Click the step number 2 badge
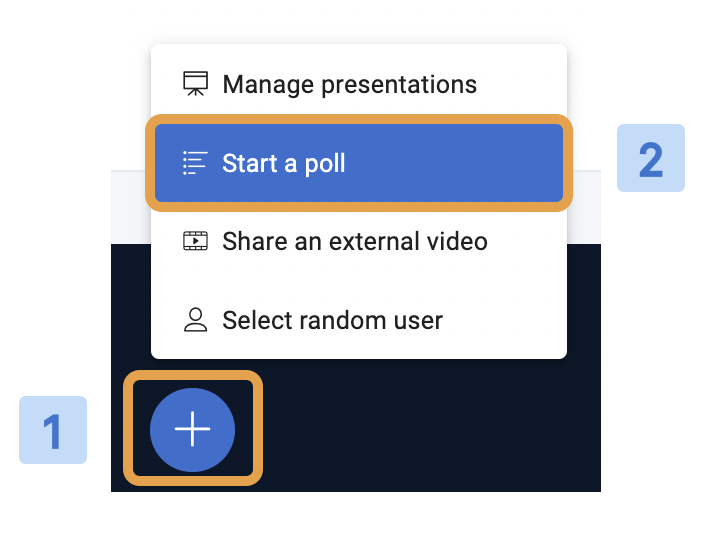 (x=651, y=158)
